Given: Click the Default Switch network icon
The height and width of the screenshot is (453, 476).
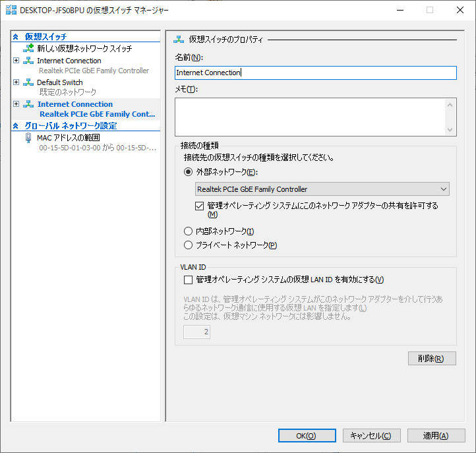Looking at the screenshot, I should pyautogui.click(x=28, y=82).
